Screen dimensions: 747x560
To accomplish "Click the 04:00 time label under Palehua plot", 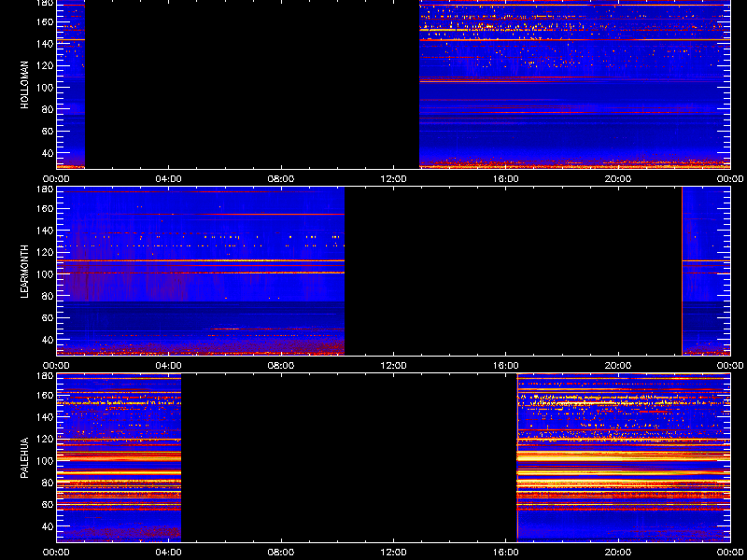I will [169, 553].
